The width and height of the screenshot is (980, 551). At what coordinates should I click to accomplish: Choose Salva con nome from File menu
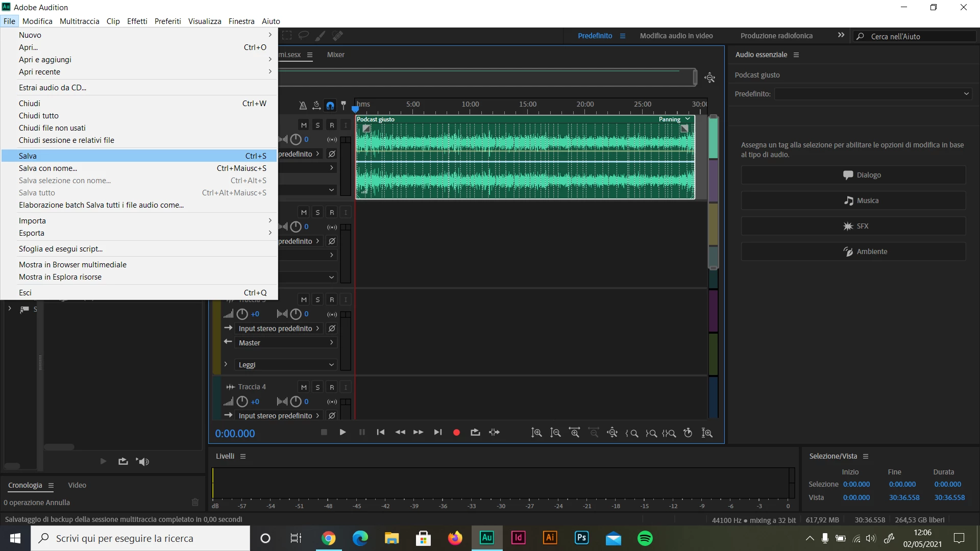point(48,168)
